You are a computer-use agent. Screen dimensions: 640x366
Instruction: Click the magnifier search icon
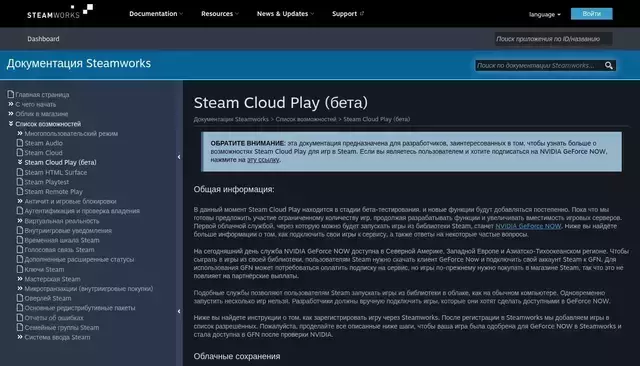point(609,65)
